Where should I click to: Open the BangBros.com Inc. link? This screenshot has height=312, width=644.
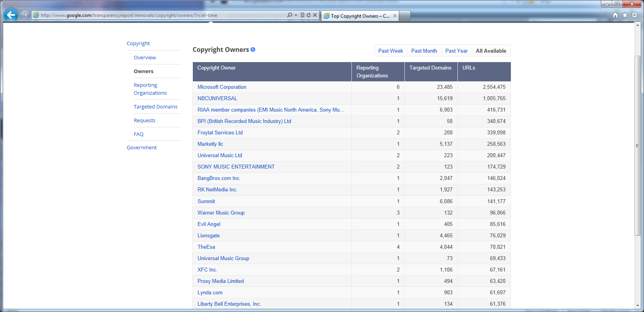pos(219,178)
